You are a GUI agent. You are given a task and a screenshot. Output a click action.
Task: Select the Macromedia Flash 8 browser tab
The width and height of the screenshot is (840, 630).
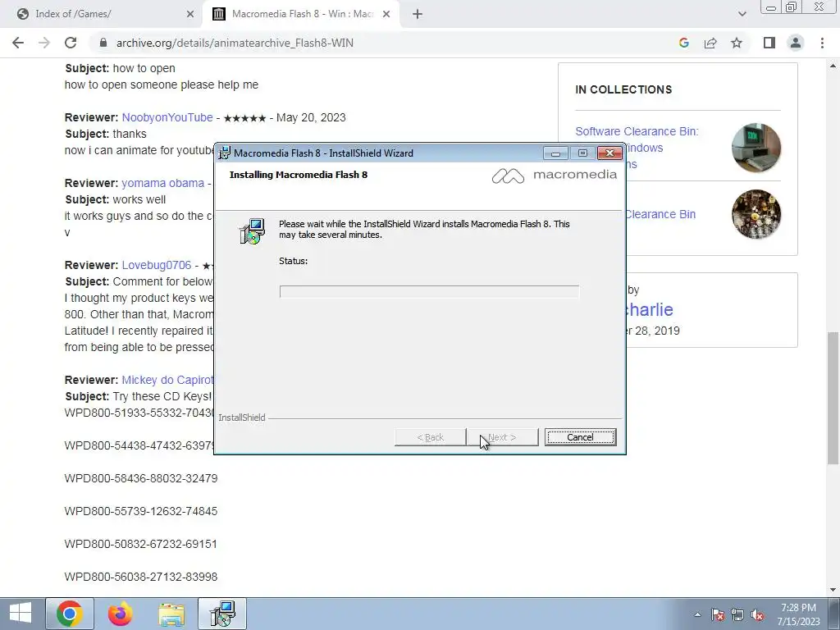point(302,15)
